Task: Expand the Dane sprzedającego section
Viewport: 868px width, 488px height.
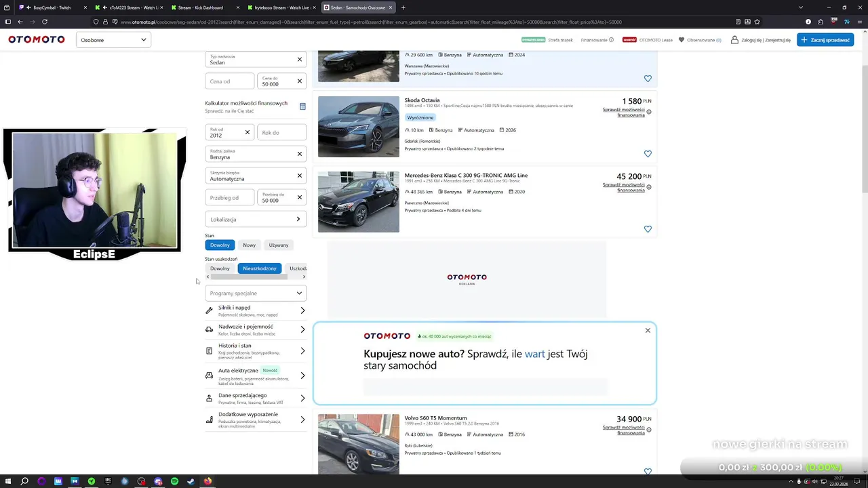Action: tap(256, 398)
